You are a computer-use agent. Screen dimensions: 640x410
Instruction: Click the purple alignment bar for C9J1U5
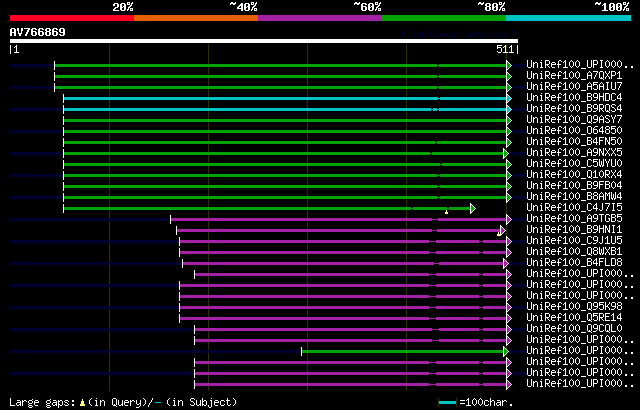click(x=343, y=242)
